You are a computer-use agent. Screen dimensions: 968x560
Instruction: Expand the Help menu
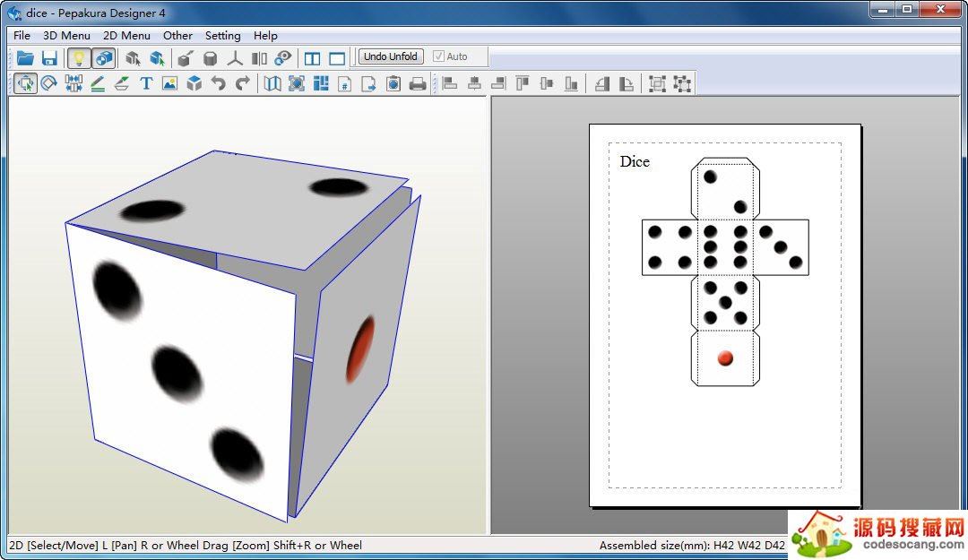[x=265, y=35]
